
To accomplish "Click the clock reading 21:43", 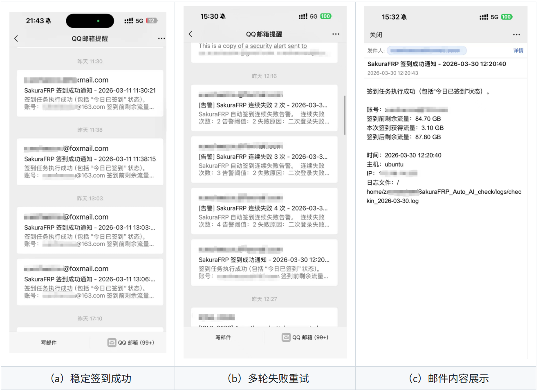I will [35, 21].
